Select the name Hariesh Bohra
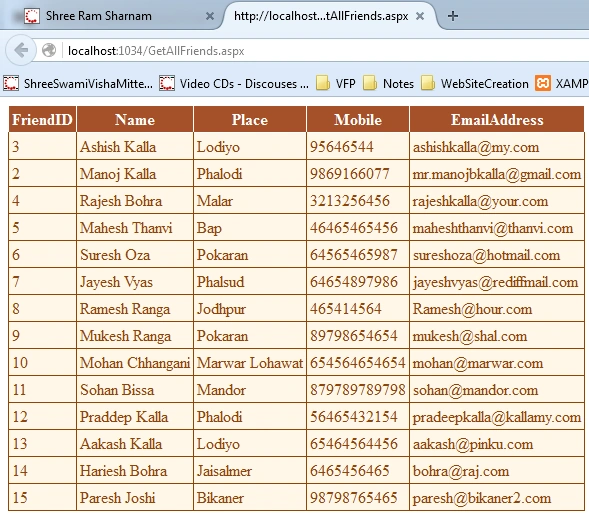The width and height of the screenshot is (589, 513). [x=124, y=471]
